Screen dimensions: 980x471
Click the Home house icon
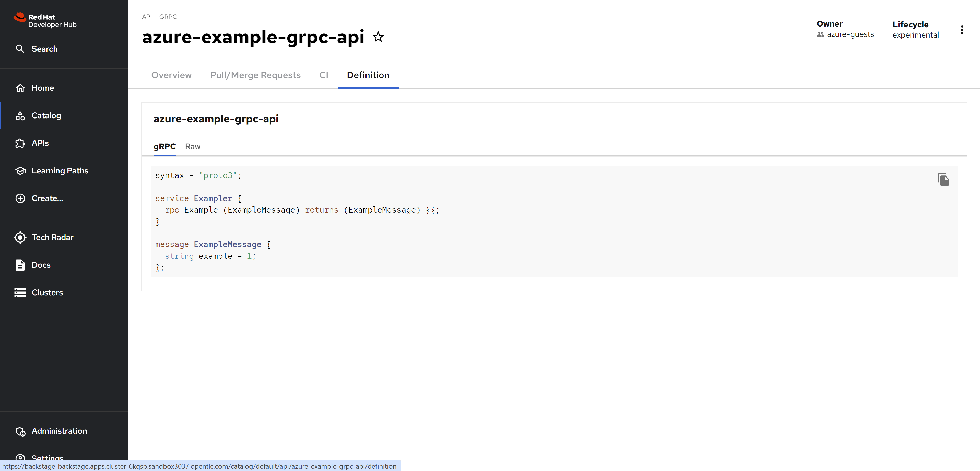tap(20, 88)
